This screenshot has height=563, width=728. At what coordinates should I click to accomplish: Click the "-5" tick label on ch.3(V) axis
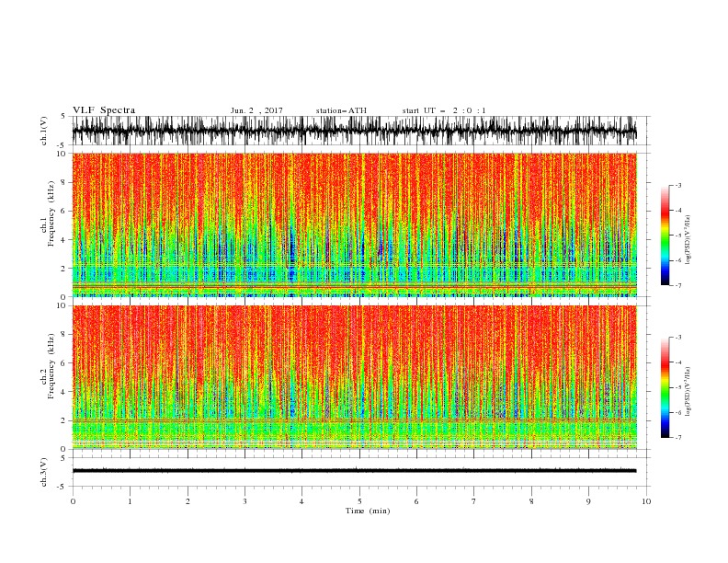point(63,487)
